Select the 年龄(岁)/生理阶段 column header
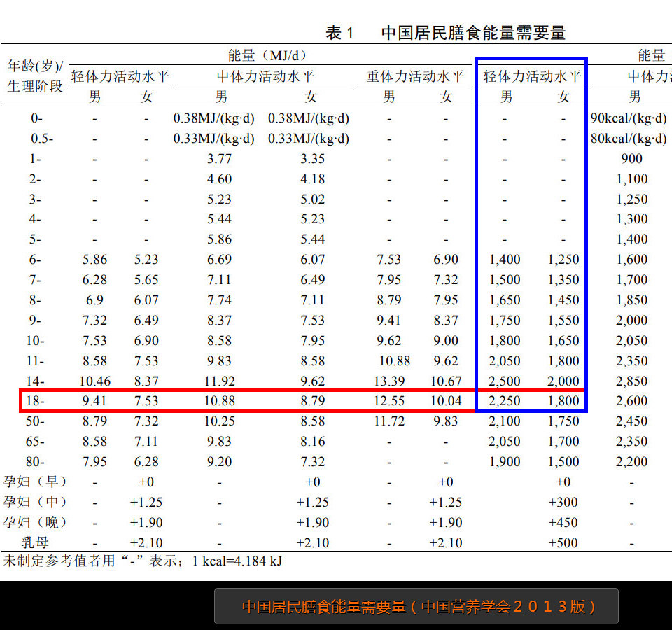This screenshot has width=672, height=630. tap(35, 76)
